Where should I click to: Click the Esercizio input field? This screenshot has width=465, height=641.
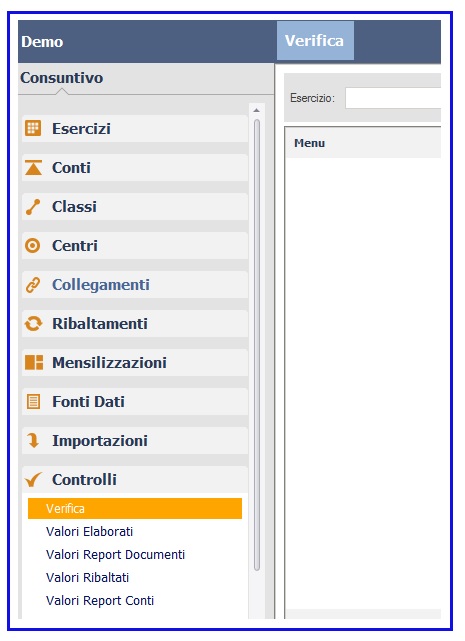393,98
